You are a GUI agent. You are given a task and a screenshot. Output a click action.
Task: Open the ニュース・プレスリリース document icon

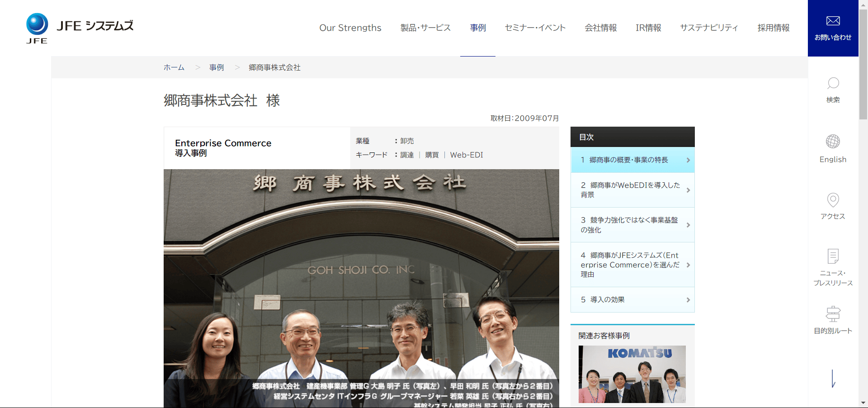click(833, 256)
